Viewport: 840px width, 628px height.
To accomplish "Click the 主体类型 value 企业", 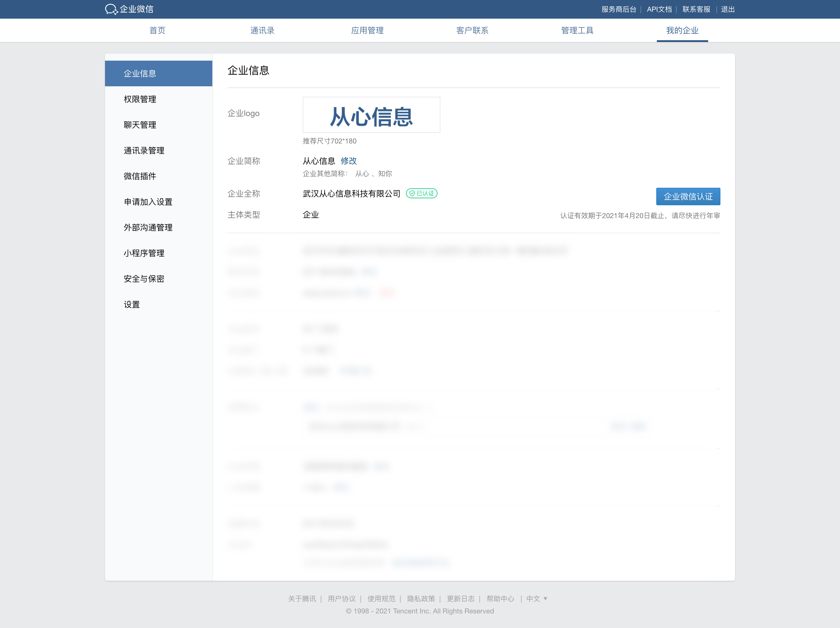I will tap(311, 215).
